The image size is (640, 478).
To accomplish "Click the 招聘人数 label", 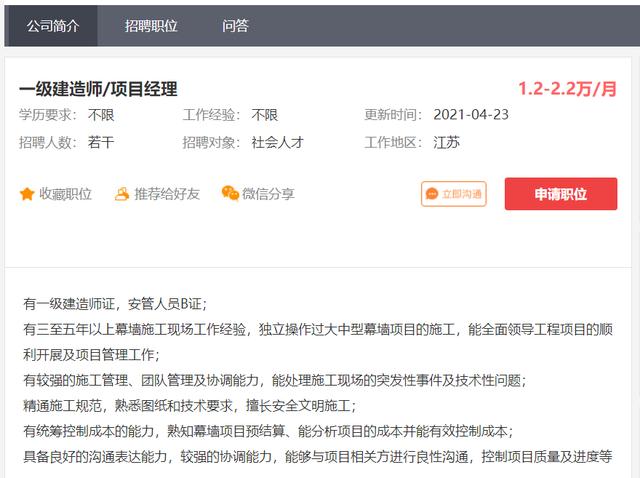I will click(47, 142).
